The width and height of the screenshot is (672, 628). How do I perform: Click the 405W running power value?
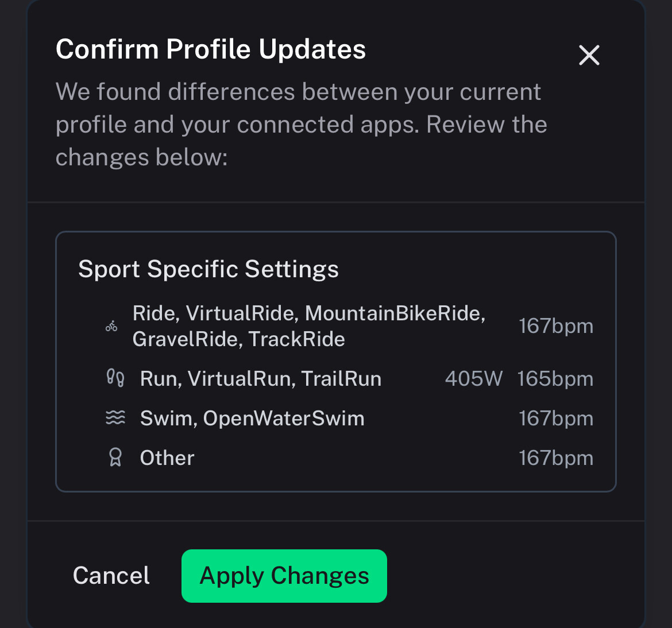click(x=474, y=379)
